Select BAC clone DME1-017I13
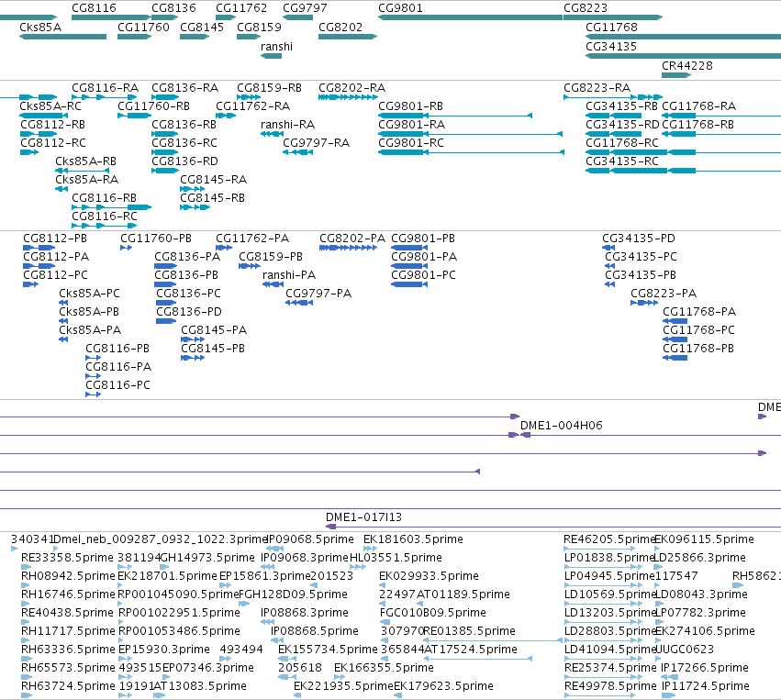 click(363, 517)
